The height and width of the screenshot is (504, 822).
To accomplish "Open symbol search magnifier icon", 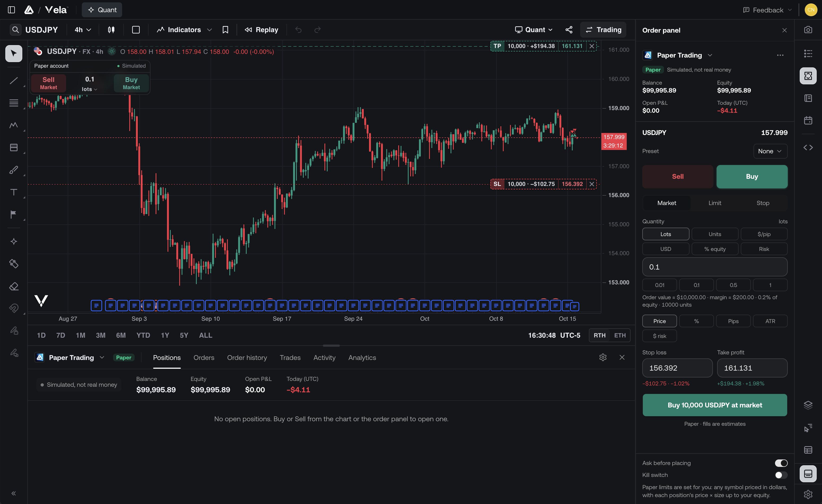I will point(15,30).
